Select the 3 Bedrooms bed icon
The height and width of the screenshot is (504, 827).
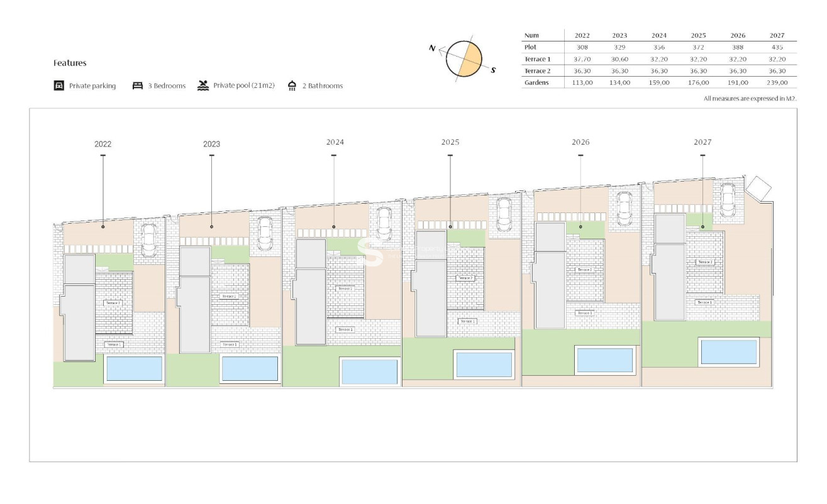[x=138, y=85]
